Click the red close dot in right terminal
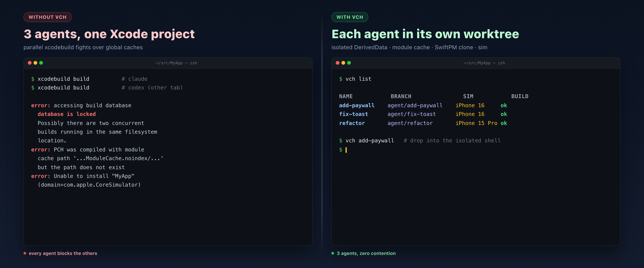This screenshot has height=268, width=644. tap(337, 63)
